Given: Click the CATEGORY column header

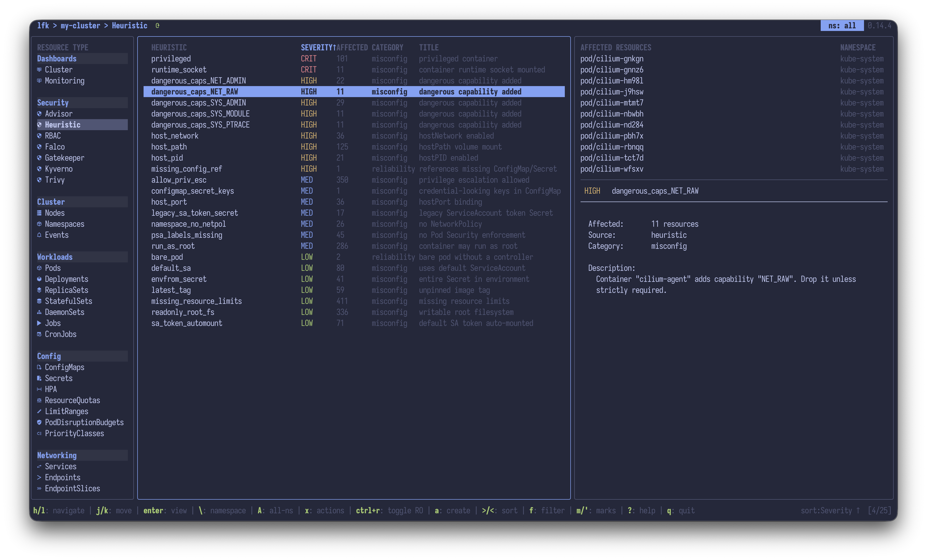Looking at the screenshot, I should (387, 47).
